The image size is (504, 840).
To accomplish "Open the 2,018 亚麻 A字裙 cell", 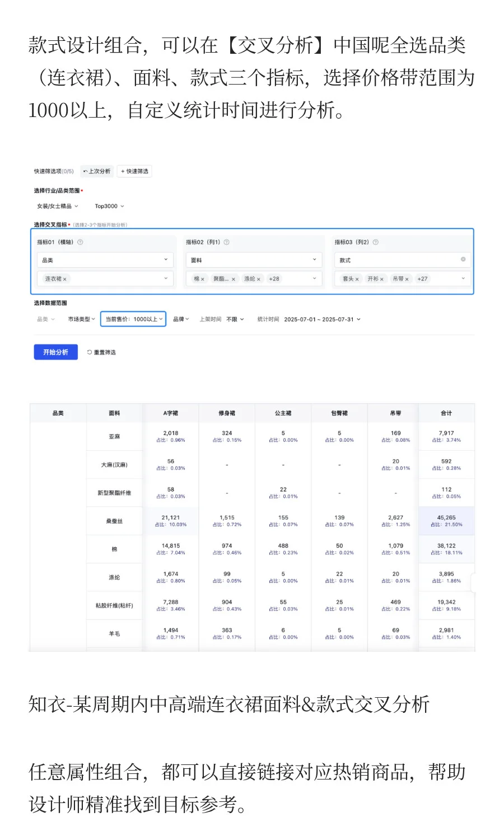I will pos(171,436).
